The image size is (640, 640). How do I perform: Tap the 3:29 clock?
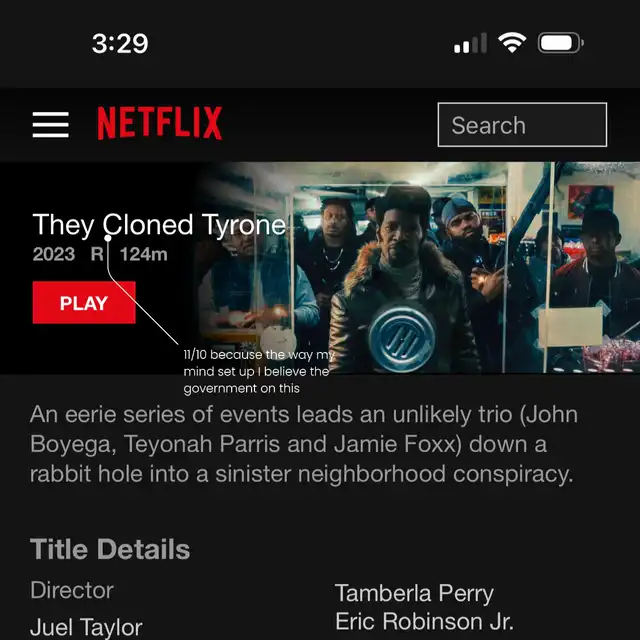coord(120,43)
